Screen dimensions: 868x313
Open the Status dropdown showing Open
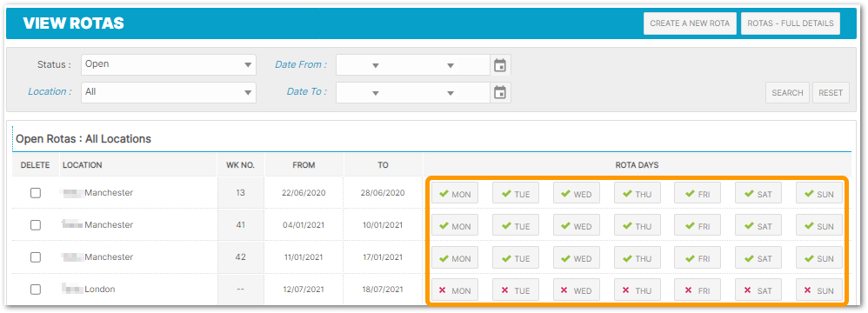click(x=169, y=64)
